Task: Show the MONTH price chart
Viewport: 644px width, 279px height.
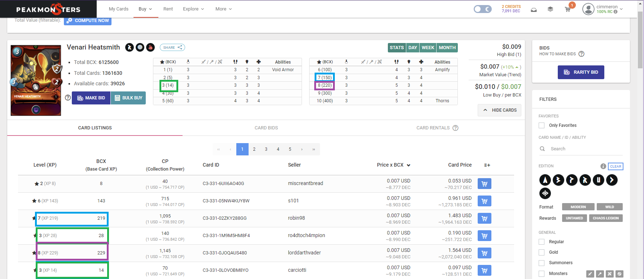Action: point(447,48)
